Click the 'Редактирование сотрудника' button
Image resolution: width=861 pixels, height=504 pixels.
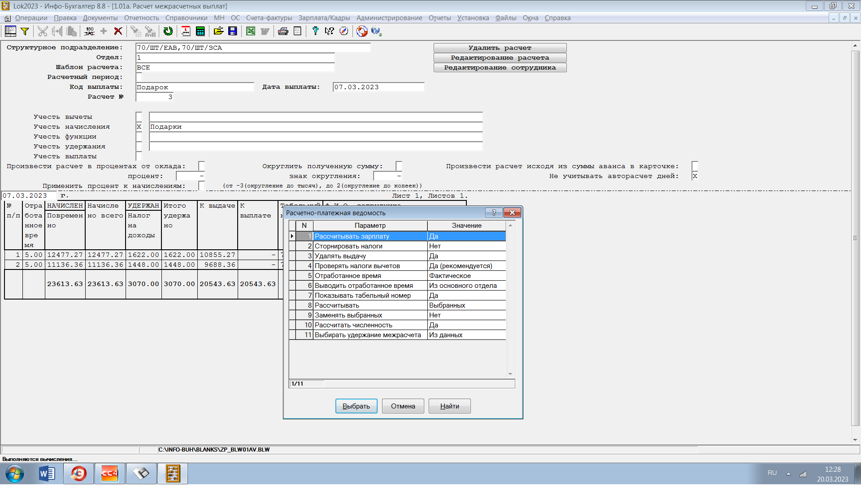click(500, 68)
